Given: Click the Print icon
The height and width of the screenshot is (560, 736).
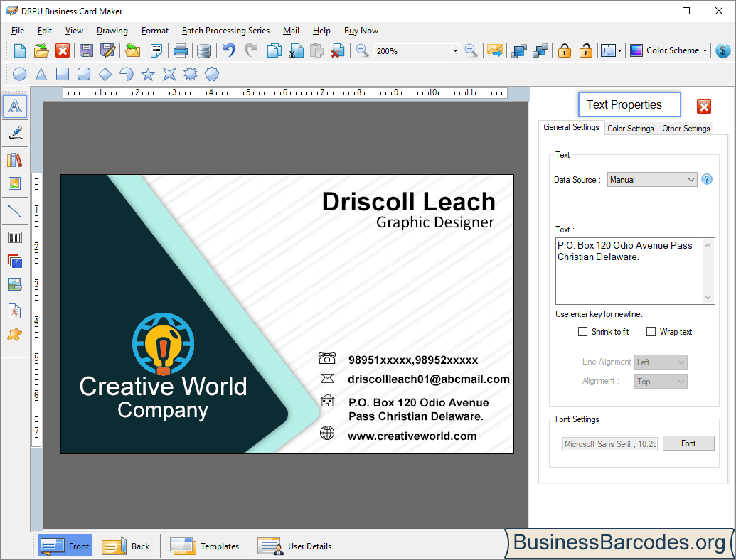Looking at the screenshot, I should (180, 50).
